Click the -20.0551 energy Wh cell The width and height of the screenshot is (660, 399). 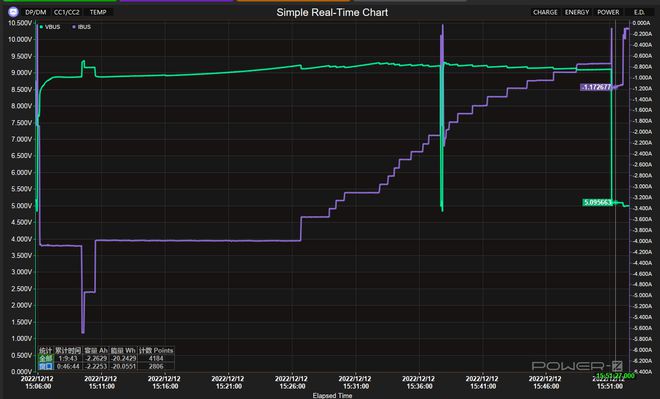(123, 366)
